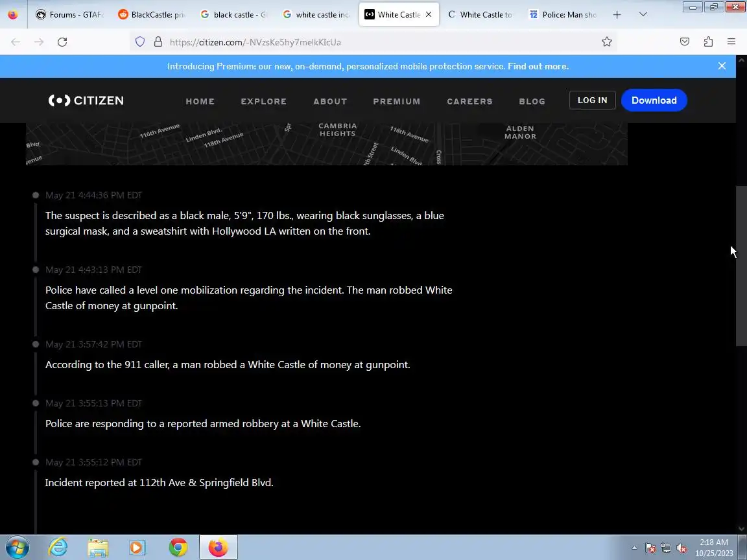This screenshot has height=560, width=747.
Task: Open PREMIUM in Citizen navigation
Action: (x=397, y=101)
